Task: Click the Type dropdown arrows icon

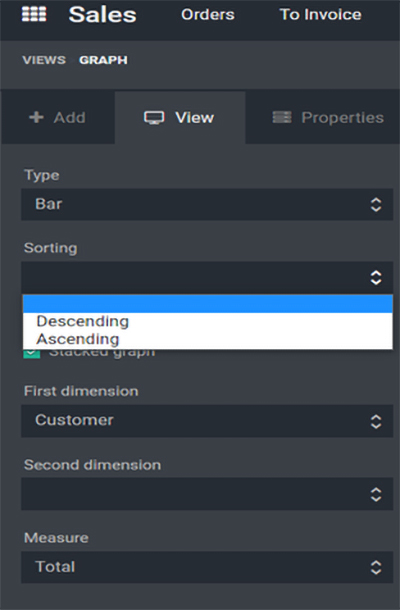Action: 375,205
